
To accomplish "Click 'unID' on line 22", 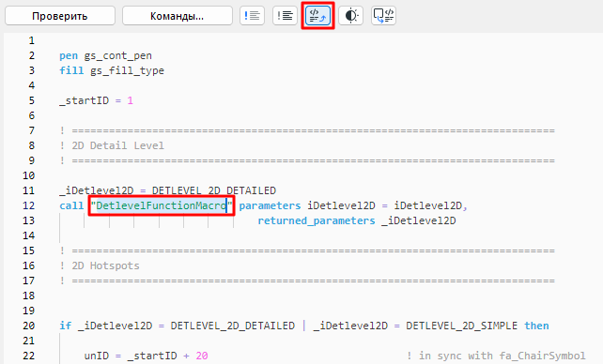I will click(x=97, y=356).
